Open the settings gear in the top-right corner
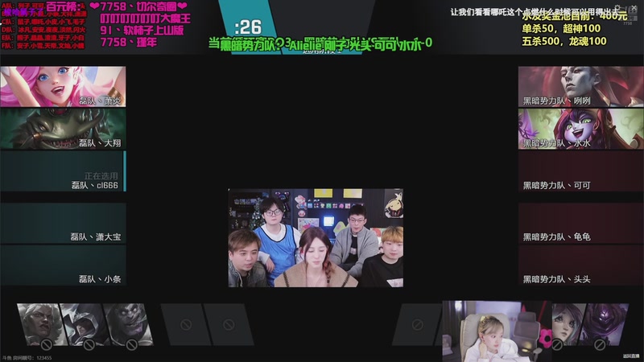The width and height of the screenshot is (644, 362). coord(617,8)
